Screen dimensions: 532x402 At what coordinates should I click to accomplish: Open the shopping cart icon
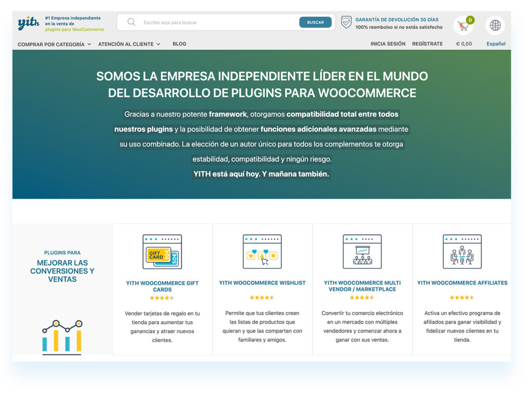[x=463, y=25]
